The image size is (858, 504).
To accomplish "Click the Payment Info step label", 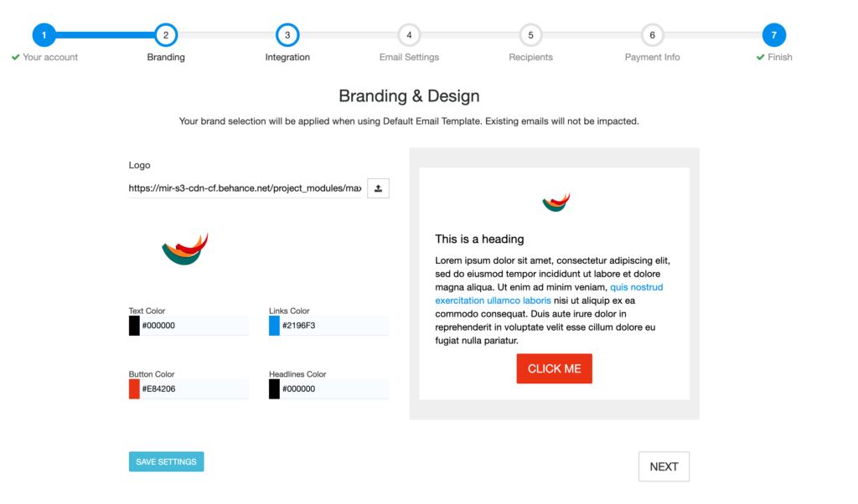I will click(x=652, y=58).
